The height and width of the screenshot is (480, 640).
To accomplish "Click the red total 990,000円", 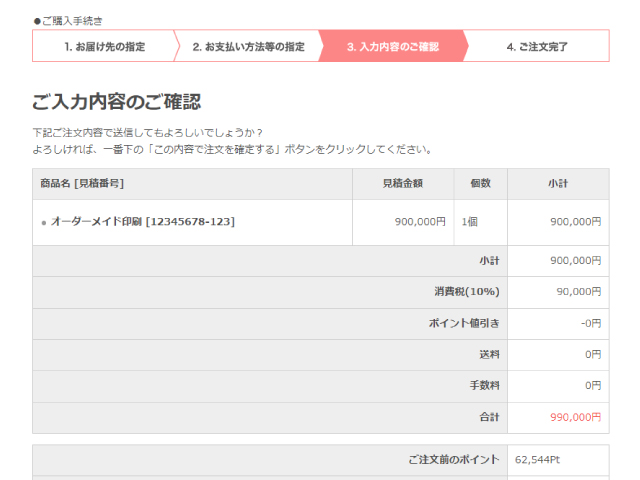I will click(575, 417).
